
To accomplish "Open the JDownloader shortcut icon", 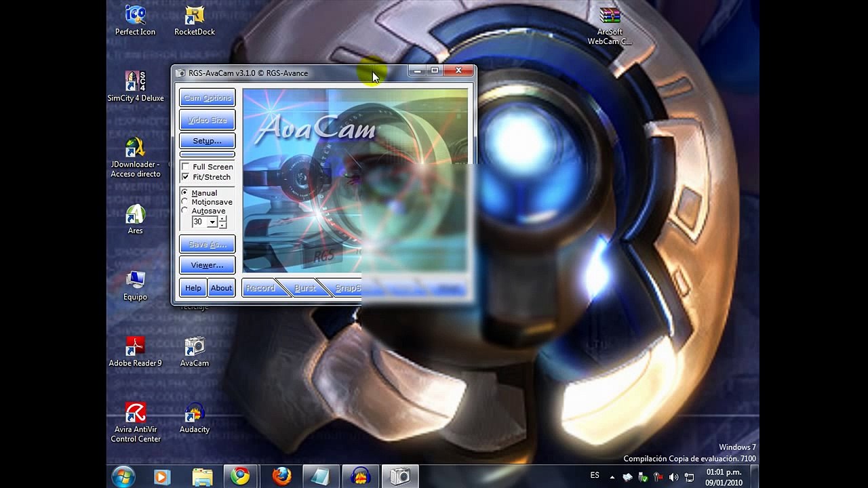I will 135,158.
